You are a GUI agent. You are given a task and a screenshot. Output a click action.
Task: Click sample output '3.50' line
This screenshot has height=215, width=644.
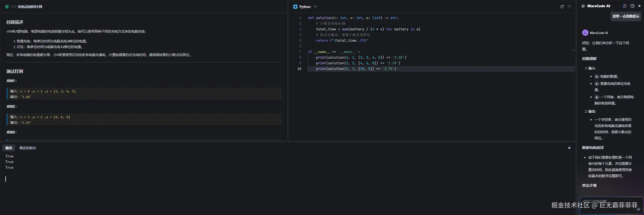tap(21, 97)
